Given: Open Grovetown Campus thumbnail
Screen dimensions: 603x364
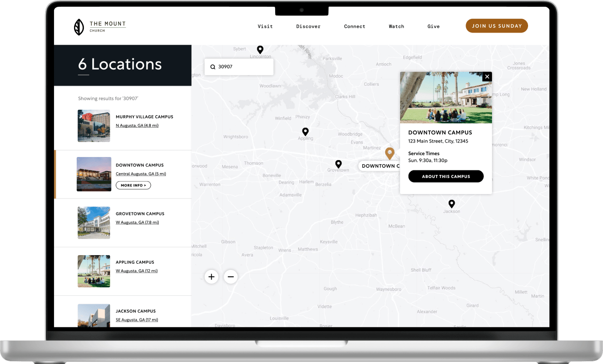Looking at the screenshot, I should click(94, 223).
